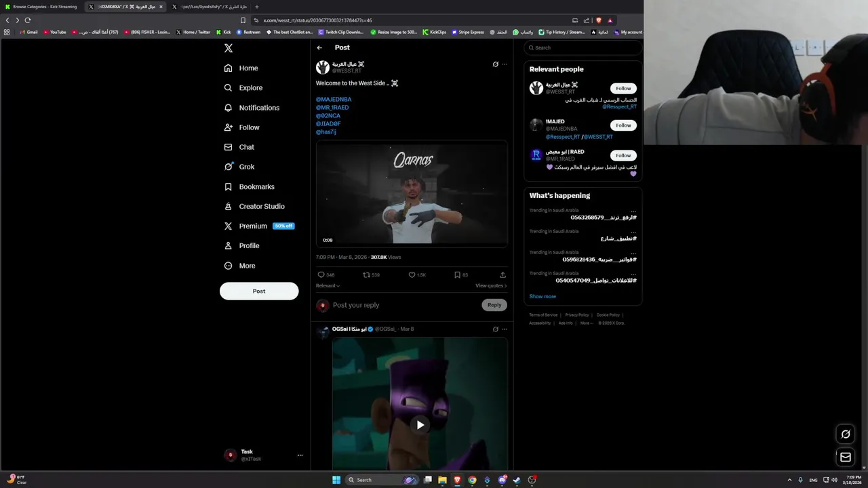Follow the @WESST_RT account in Relevant people
Image resolution: width=868 pixels, height=488 pixels.
623,88
